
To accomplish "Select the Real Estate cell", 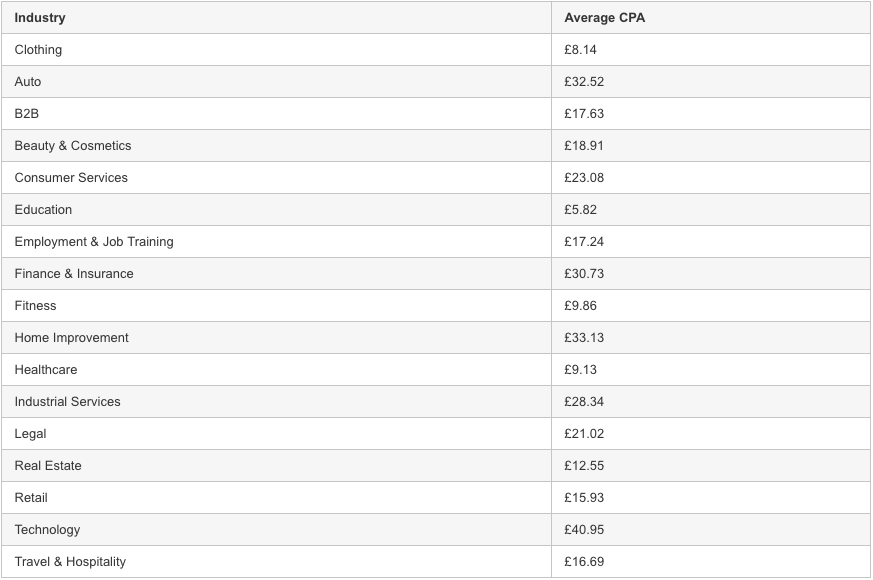I will [x=48, y=466].
